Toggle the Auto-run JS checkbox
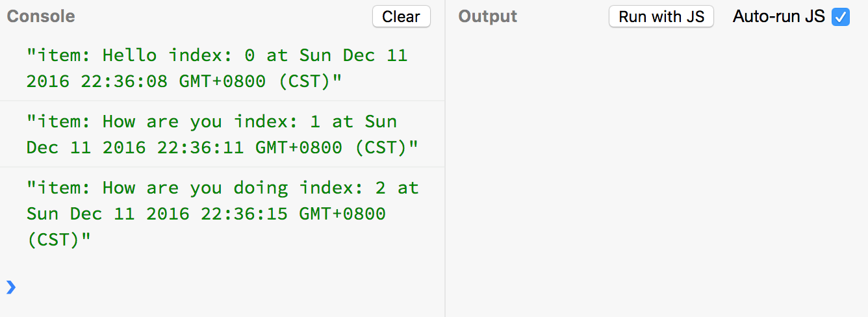Image resolution: width=868 pixels, height=317 pixels. pos(841,17)
